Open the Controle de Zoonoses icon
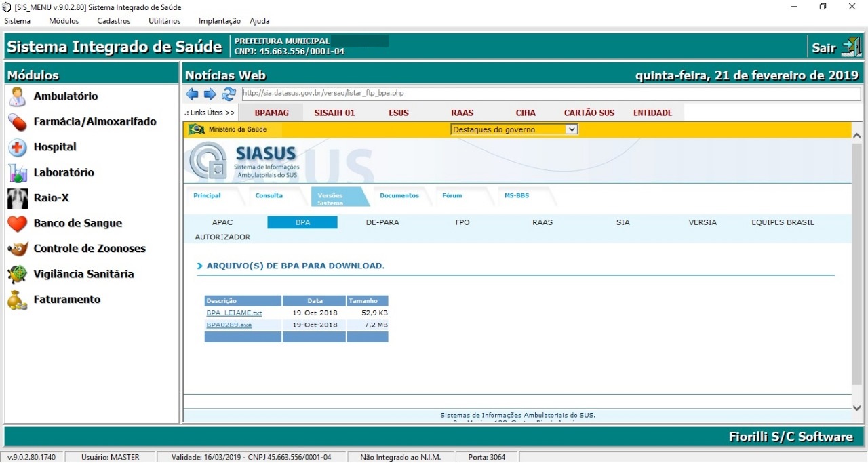 tap(18, 249)
